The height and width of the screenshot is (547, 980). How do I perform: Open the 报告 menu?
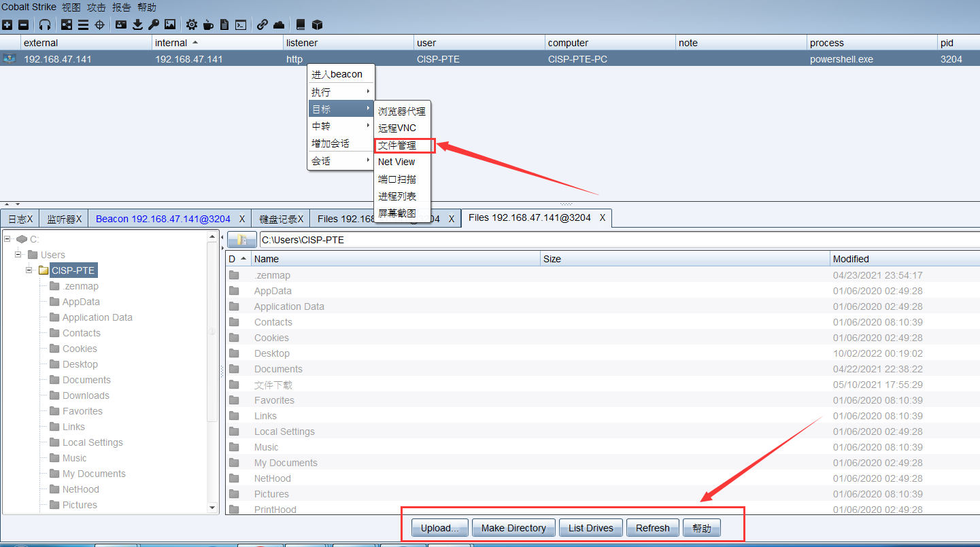[122, 7]
